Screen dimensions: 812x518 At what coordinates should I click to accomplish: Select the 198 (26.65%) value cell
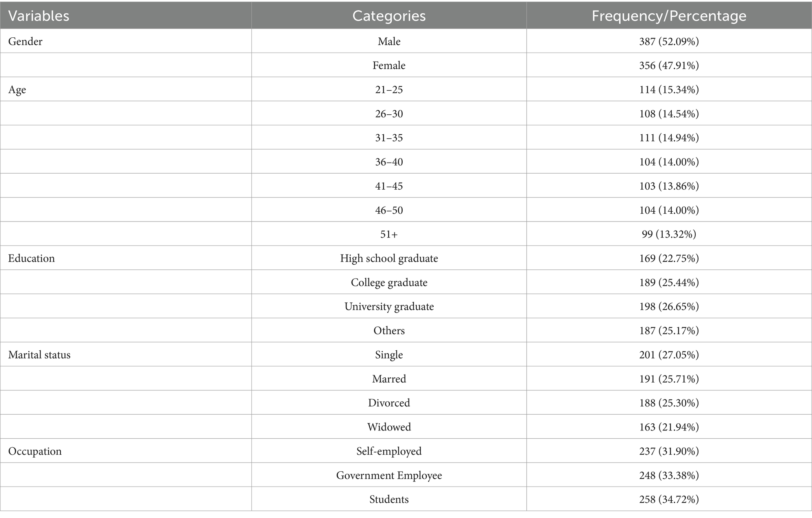(669, 306)
